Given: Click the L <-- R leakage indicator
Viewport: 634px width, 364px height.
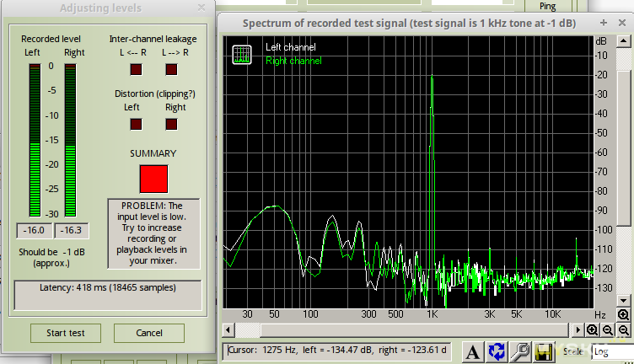Looking at the screenshot, I should (x=136, y=70).
